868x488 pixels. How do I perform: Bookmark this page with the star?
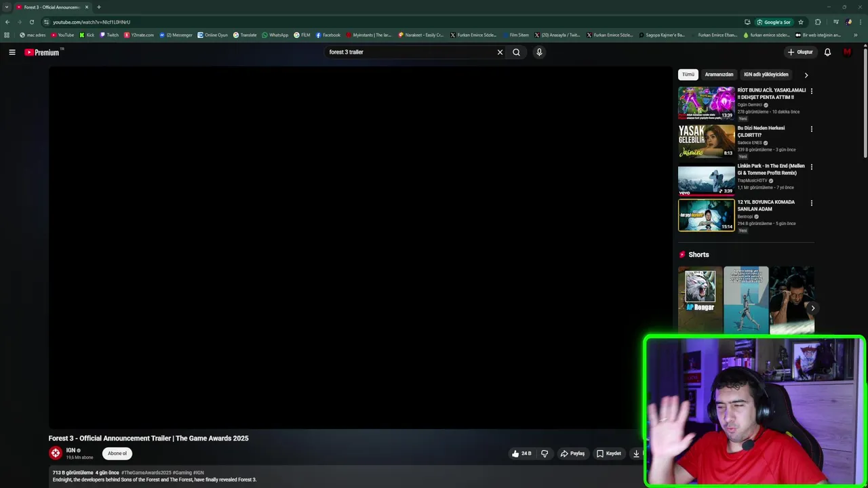pyautogui.click(x=801, y=22)
